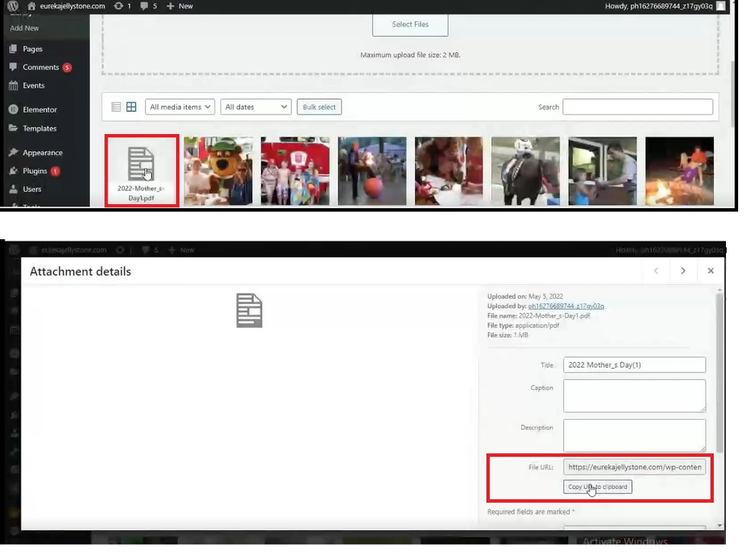
Task: Click the Templates folder icon
Action: [13, 128]
